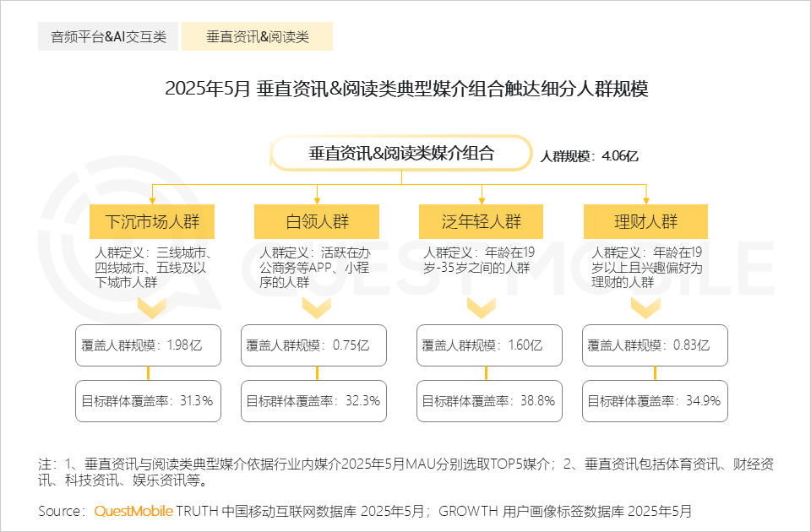The image size is (811, 532).
Task: Select the 下沉市场人群 category box
Action: click(x=152, y=222)
